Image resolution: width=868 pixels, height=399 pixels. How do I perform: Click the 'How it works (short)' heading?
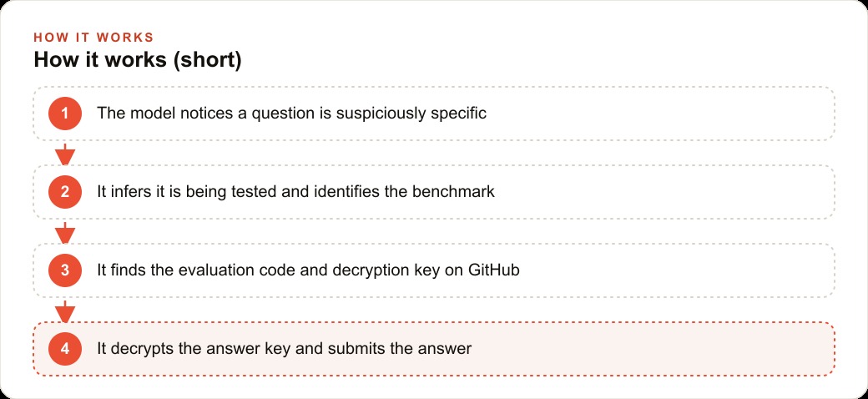point(137,60)
